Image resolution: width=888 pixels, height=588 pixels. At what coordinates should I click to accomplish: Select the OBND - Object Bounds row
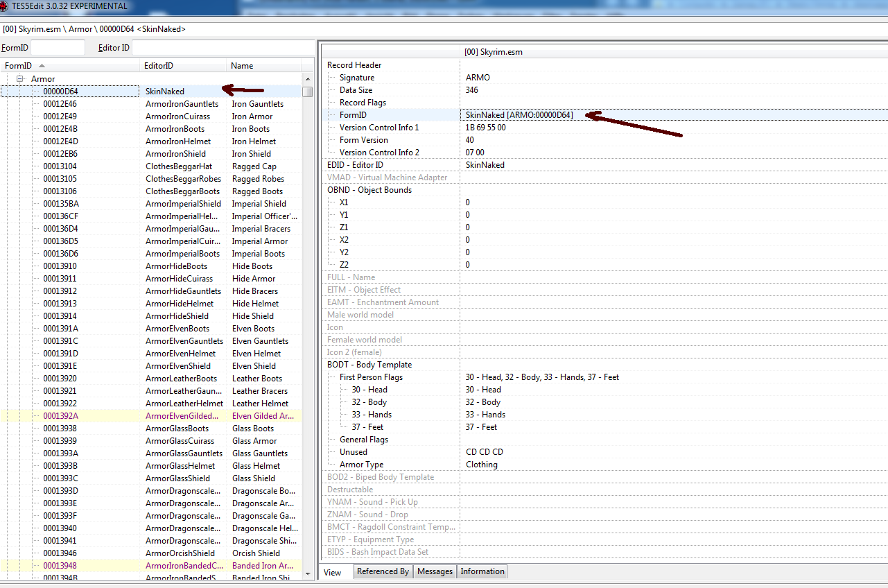(604, 190)
